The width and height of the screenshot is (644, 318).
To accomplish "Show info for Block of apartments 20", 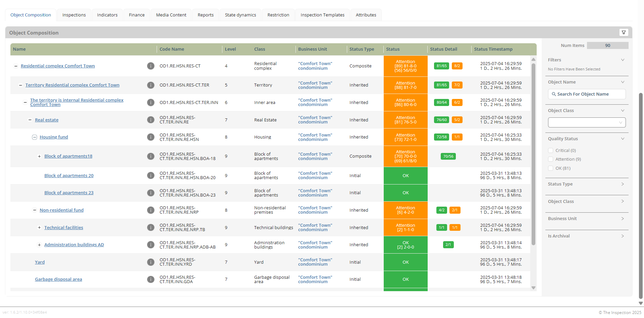I will click(151, 176).
